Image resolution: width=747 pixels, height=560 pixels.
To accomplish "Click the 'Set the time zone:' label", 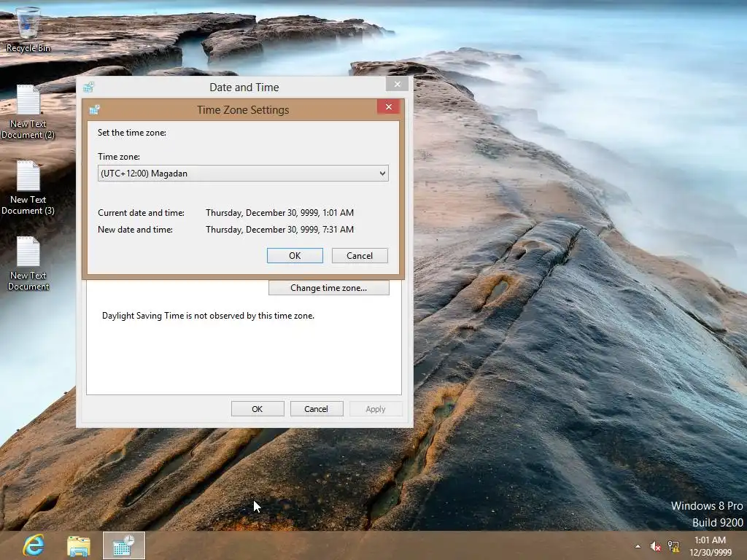I will (132, 133).
